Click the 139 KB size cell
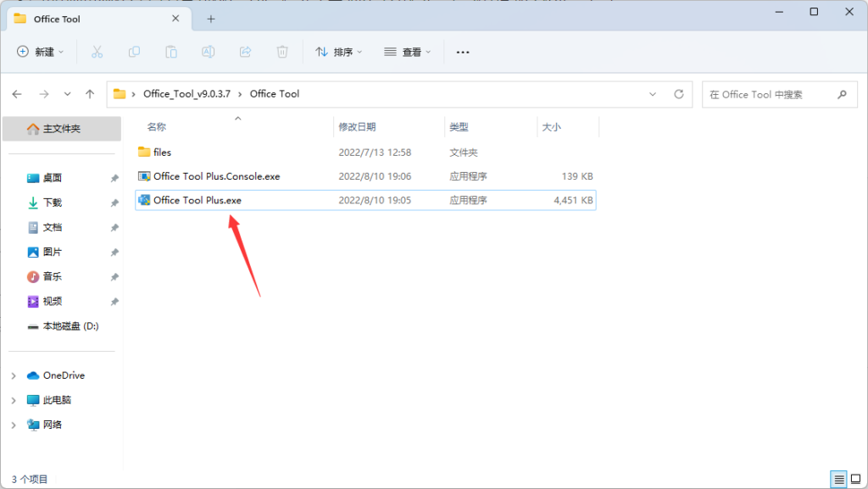 tap(577, 176)
